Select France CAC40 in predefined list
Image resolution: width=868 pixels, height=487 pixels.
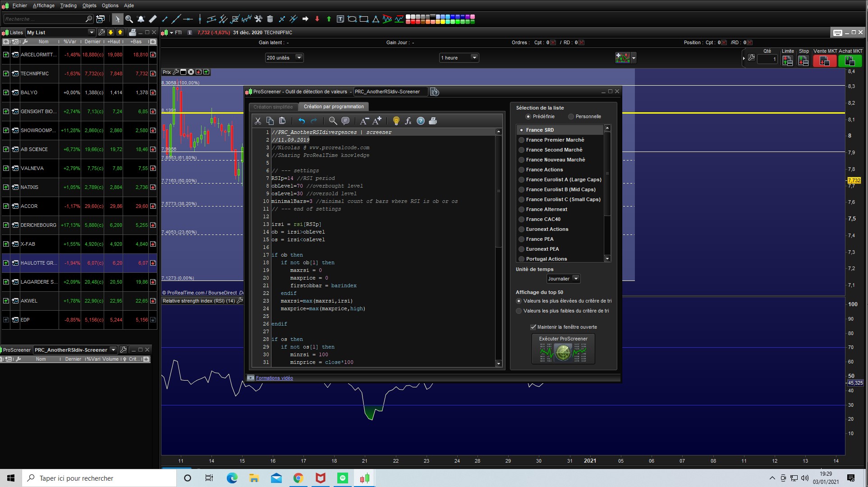[543, 219]
